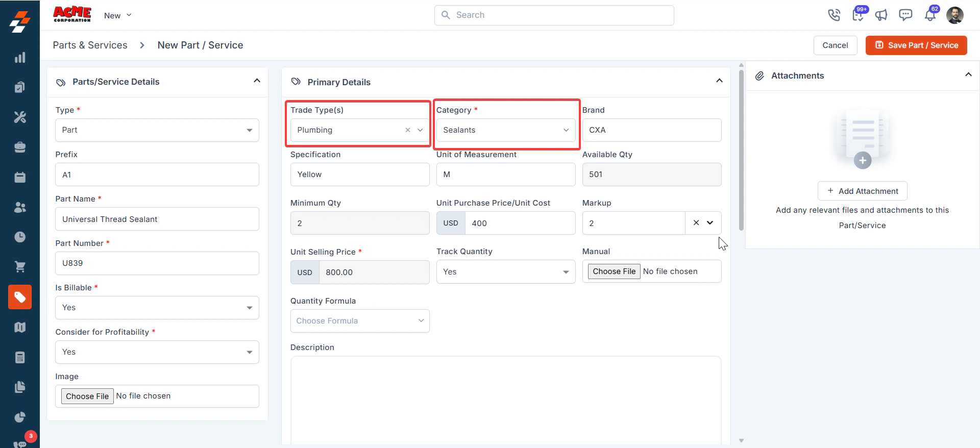Click Choose File under Manual
This screenshot has height=448, width=980.
tap(614, 271)
